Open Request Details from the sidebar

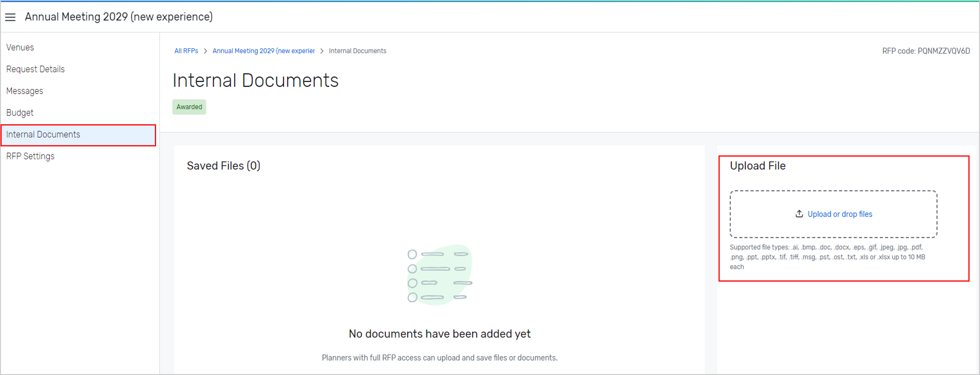pos(35,69)
